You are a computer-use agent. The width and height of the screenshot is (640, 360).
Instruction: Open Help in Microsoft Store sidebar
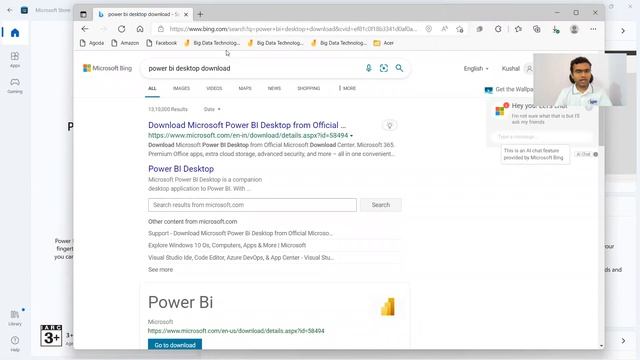(x=15, y=344)
